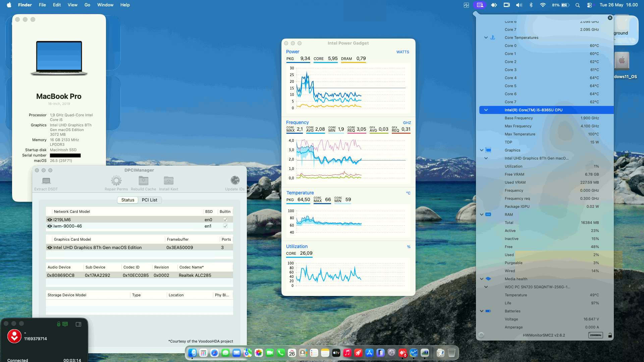Open the Trash in the Dock
Image resolution: width=644 pixels, height=362 pixels.
(451, 353)
